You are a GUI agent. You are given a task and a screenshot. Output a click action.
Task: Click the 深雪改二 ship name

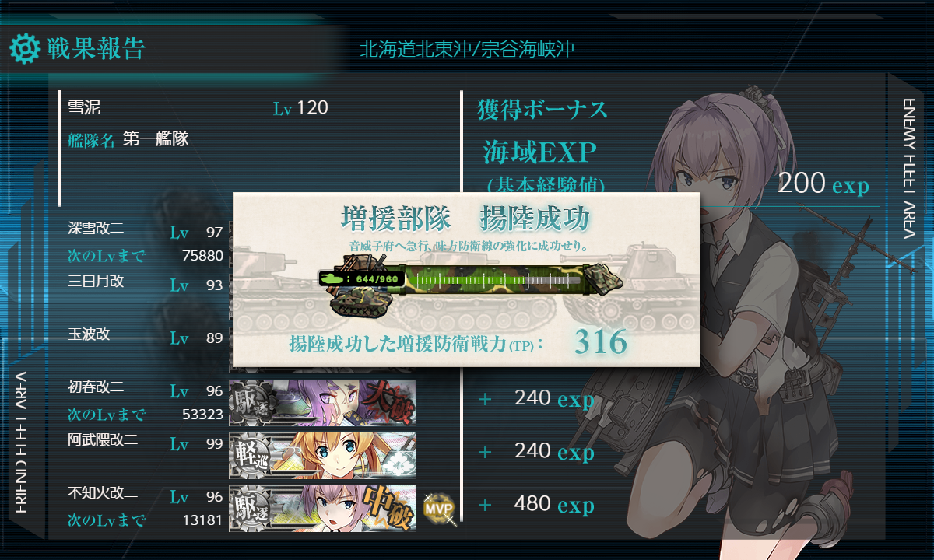(x=96, y=229)
